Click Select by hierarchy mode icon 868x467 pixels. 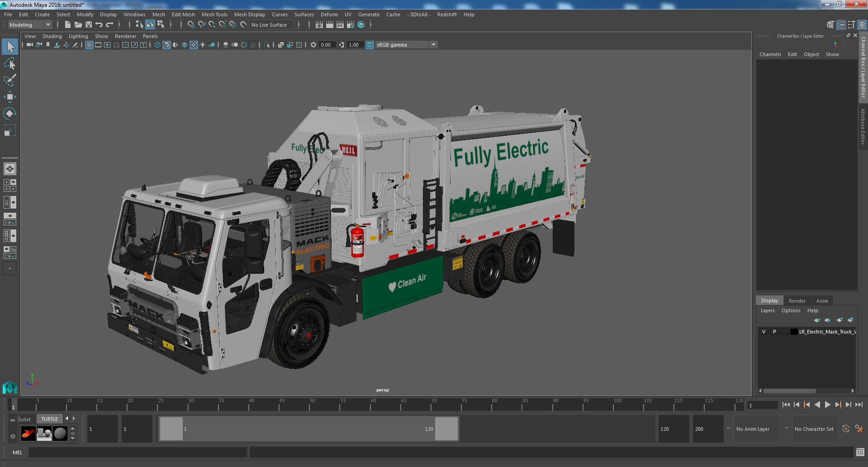[x=139, y=25]
